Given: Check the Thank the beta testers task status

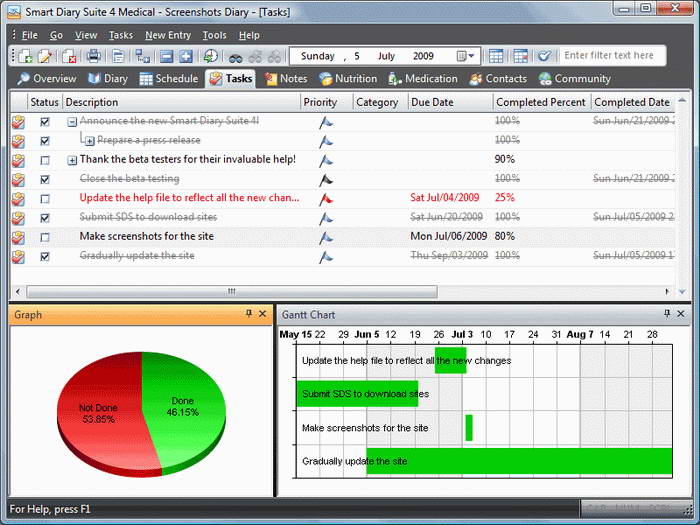Looking at the screenshot, I should (x=45, y=160).
